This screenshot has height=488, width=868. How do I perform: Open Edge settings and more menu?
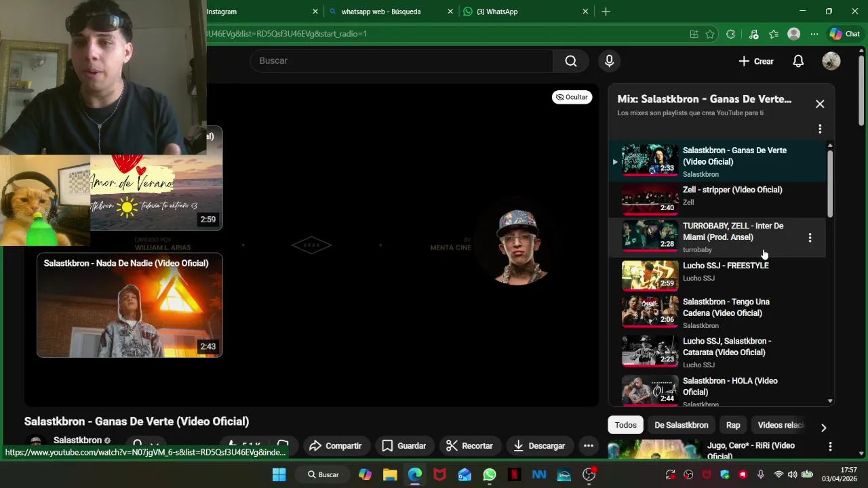click(814, 34)
